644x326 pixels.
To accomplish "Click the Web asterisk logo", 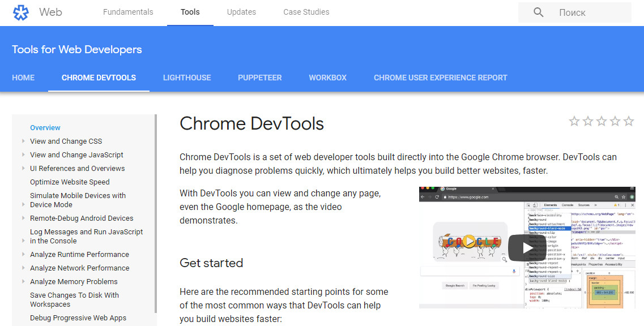I will pos(21,12).
